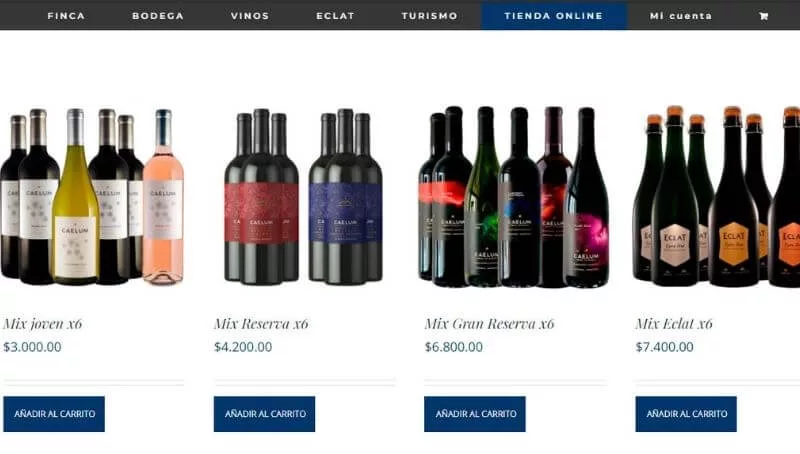Viewport: 800px width, 454px height.
Task: View the Gran Reserva bottles image
Action: 514,196
